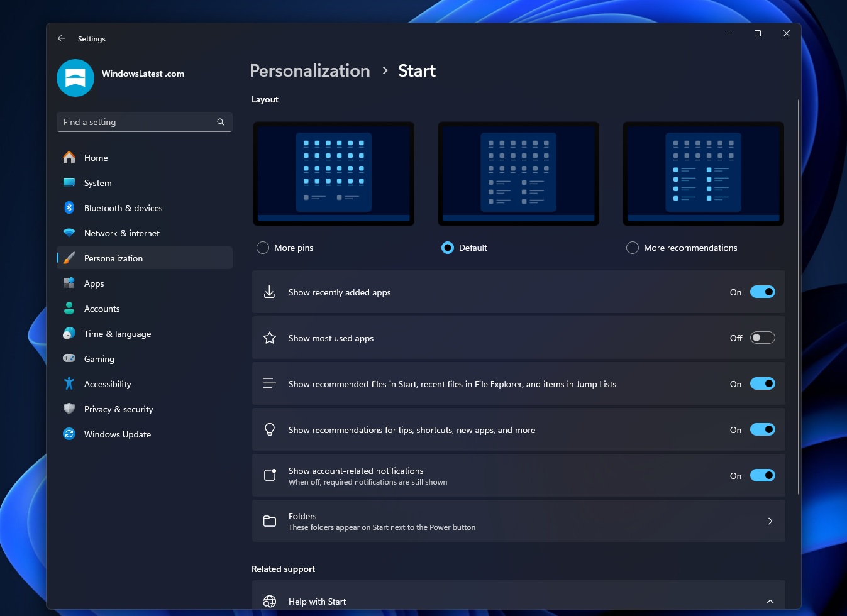Open Bluetooth & devices settings
The image size is (847, 616).
[x=145, y=208]
